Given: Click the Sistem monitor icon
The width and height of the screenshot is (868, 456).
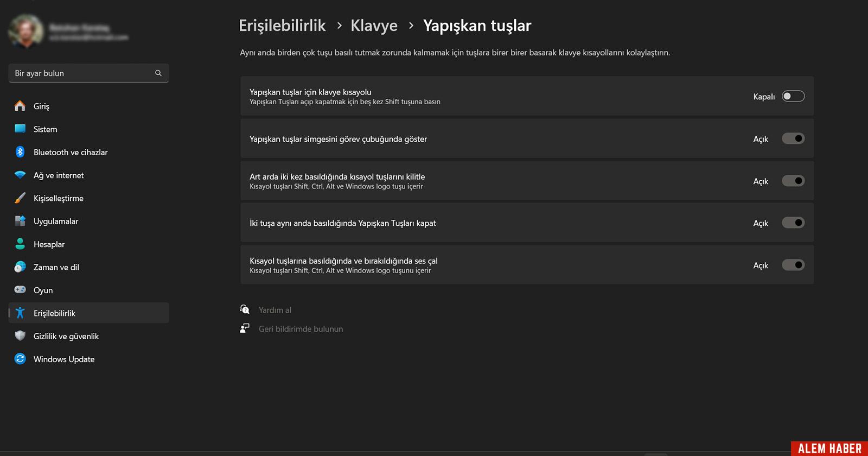Looking at the screenshot, I should coord(20,129).
